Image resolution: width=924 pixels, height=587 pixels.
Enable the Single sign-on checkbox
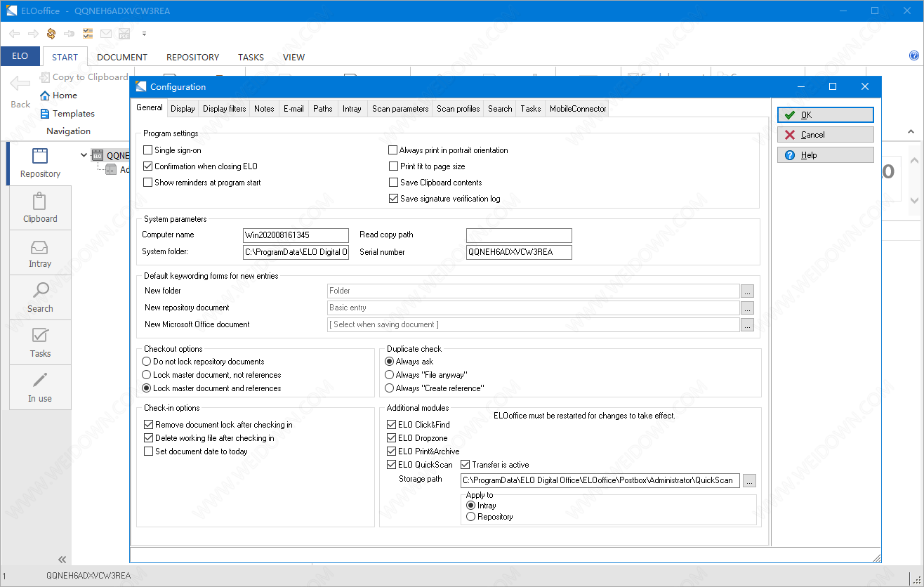(147, 150)
